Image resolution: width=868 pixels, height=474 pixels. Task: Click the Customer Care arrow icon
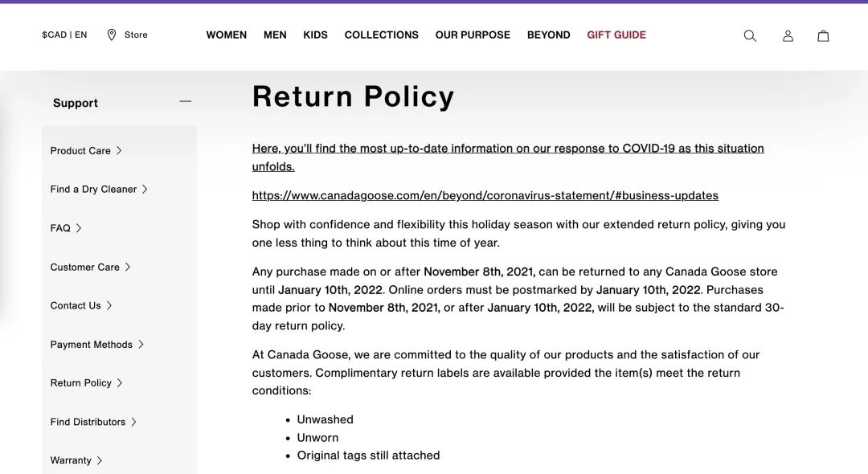[128, 267]
